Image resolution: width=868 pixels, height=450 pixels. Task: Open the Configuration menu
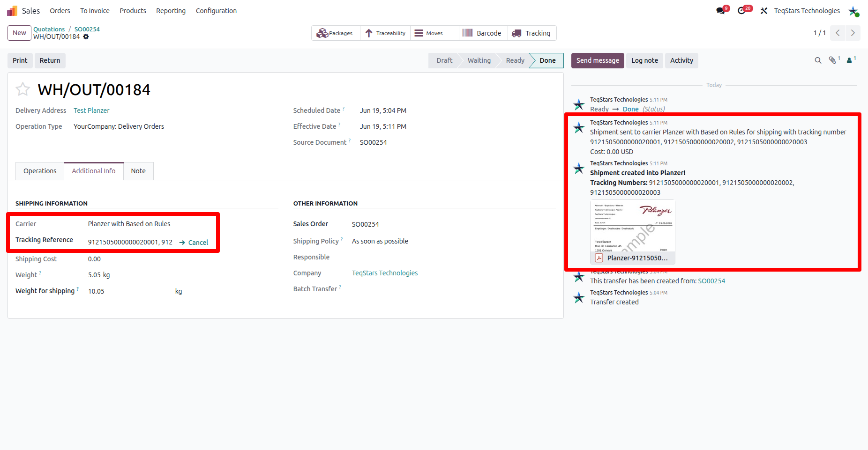pyautogui.click(x=216, y=11)
